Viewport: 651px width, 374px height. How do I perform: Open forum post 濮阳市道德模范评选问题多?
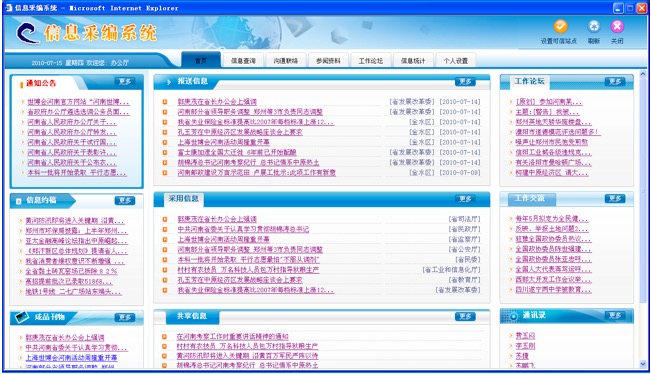pyautogui.click(x=558, y=132)
